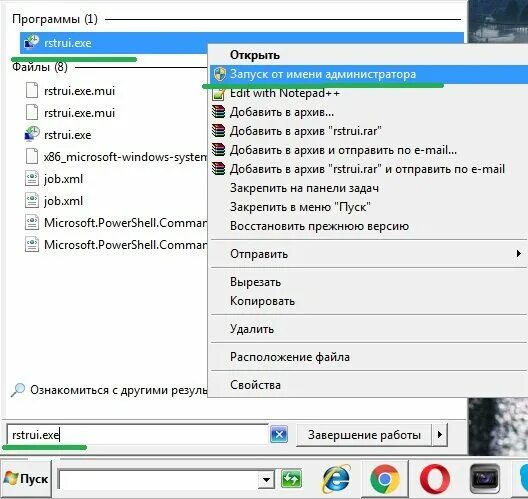
Task: Click the Завершение работы button
Action: pyautogui.click(x=364, y=435)
